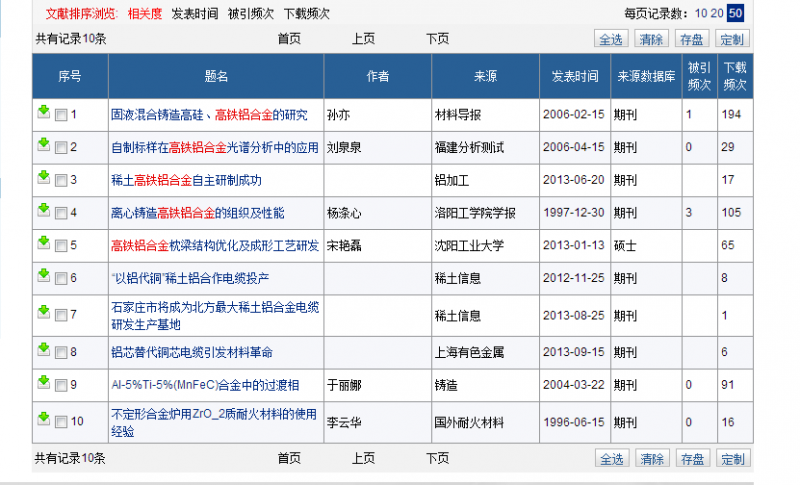Check the checkbox for record 2
Viewport: 800px width, 485px height.
tap(61, 148)
